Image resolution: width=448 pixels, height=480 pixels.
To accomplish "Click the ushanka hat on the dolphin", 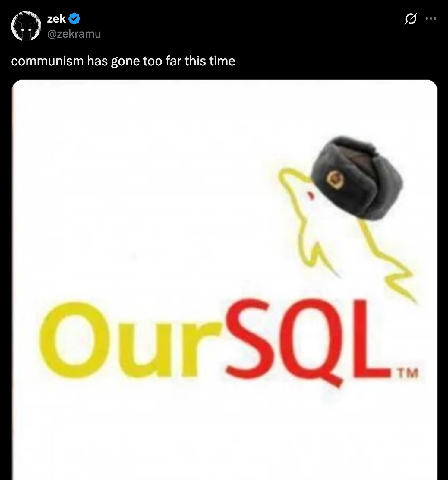I will coord(357,178).
